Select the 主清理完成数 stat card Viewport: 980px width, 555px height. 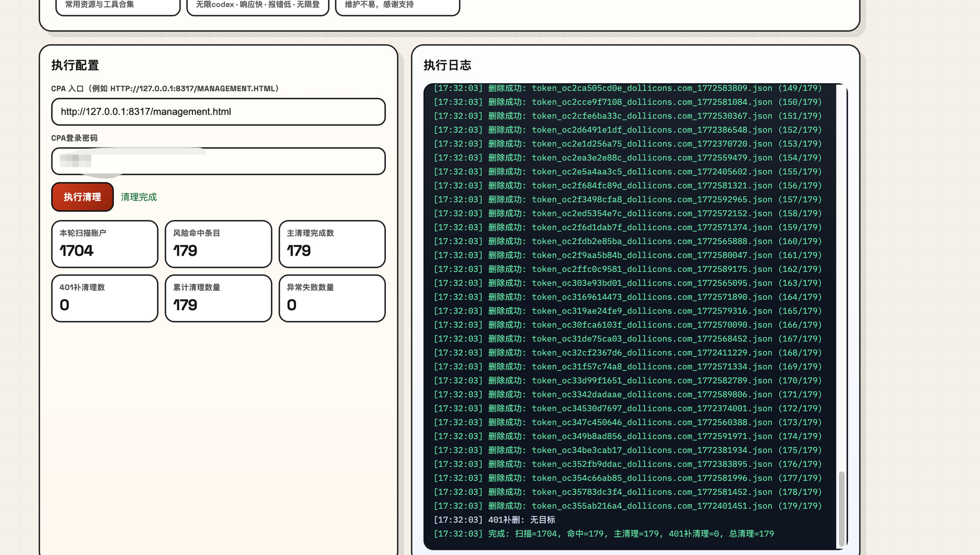pyautogui.click(x=332, y=244)
